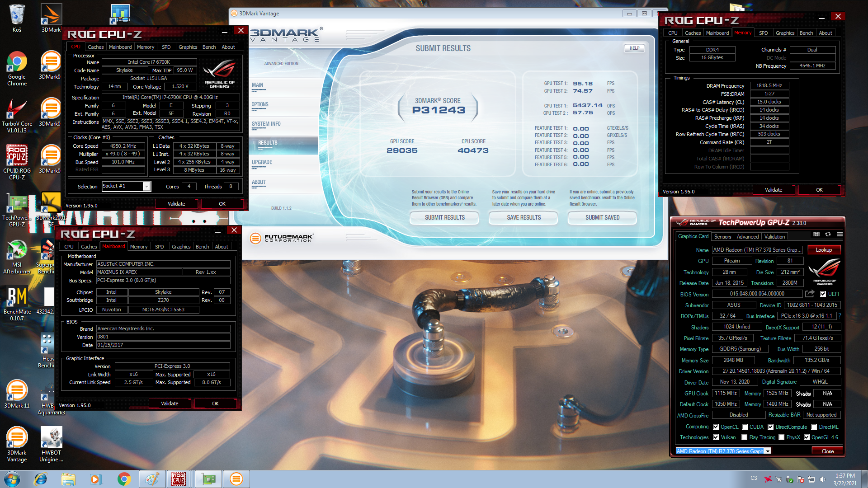Click the HELP button in Vantage

tap(634, 48)
